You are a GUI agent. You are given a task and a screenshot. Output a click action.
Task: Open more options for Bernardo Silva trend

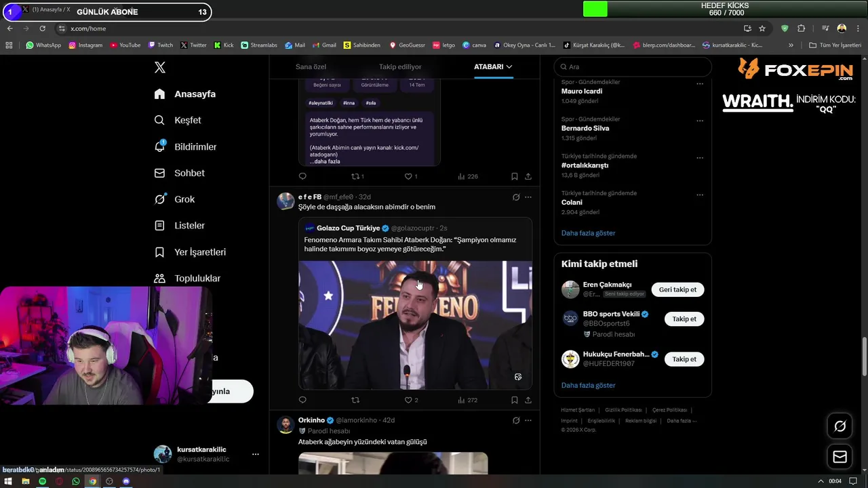700,121
